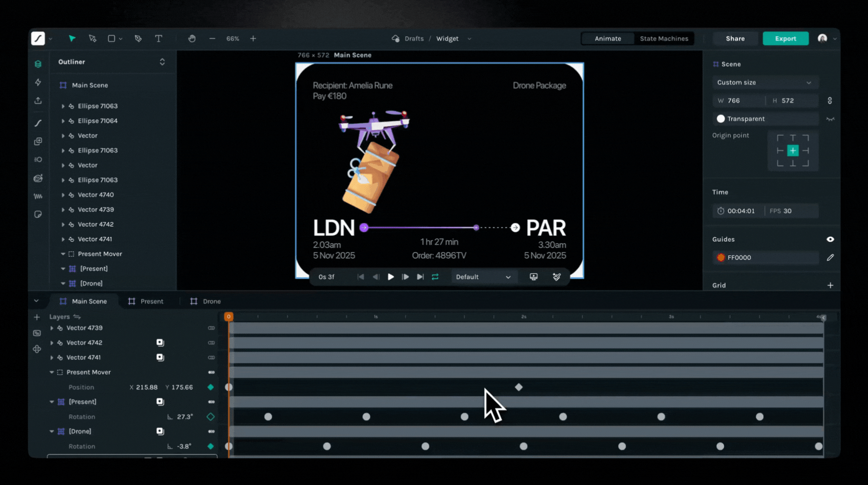Click the Export button
The height and width of the screenshot is (485, 868).
pos(785,39)
